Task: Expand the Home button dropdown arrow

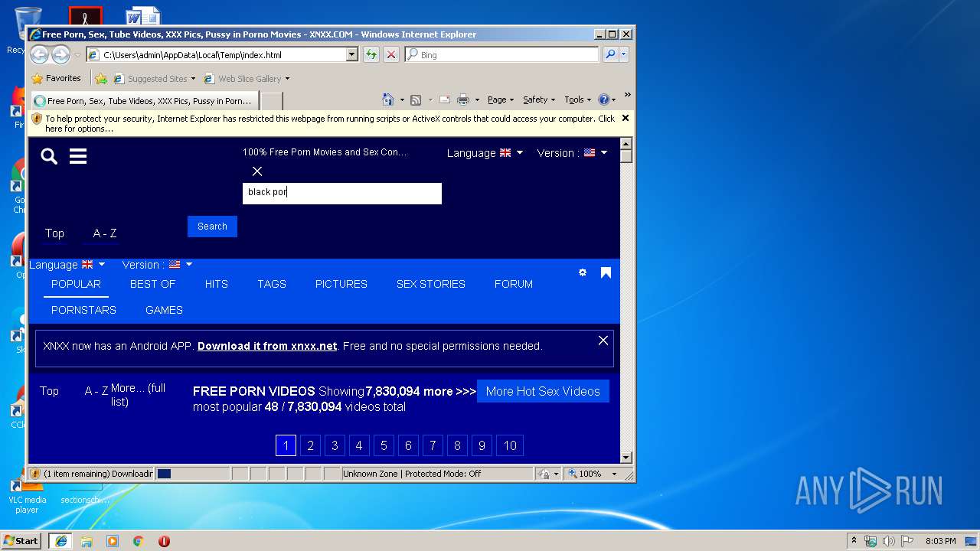Action: (x=402, y=100)
